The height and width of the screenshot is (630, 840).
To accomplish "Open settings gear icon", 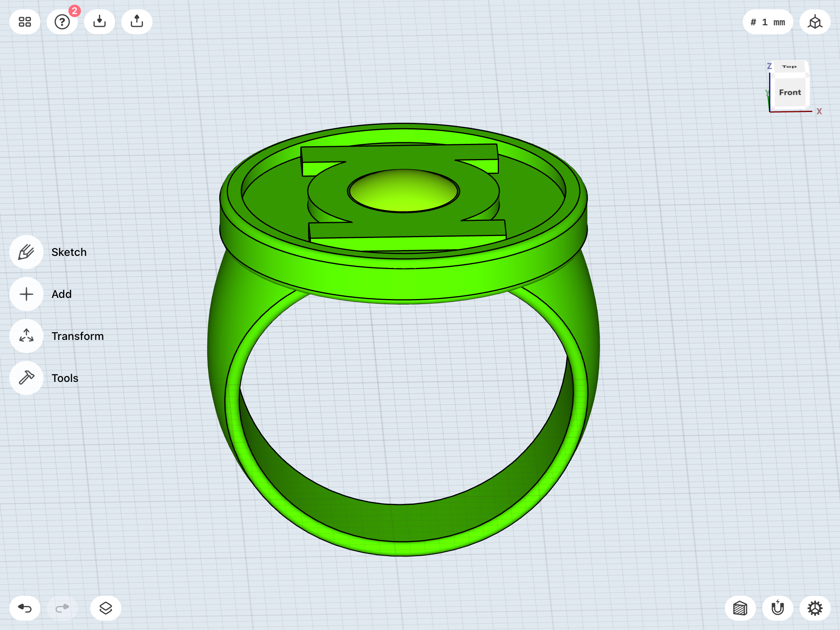I will (x=815, y=608).
